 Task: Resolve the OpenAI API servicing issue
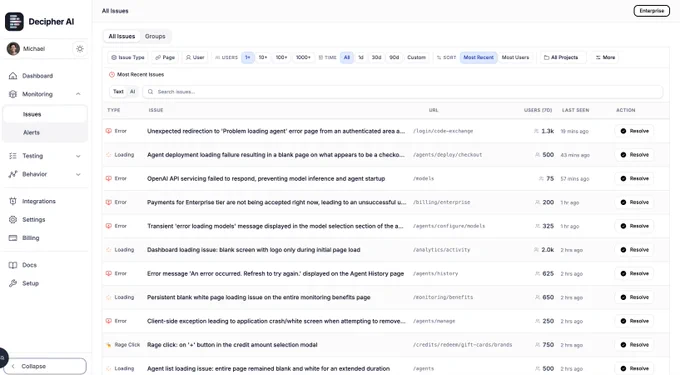tap(634, 179)
